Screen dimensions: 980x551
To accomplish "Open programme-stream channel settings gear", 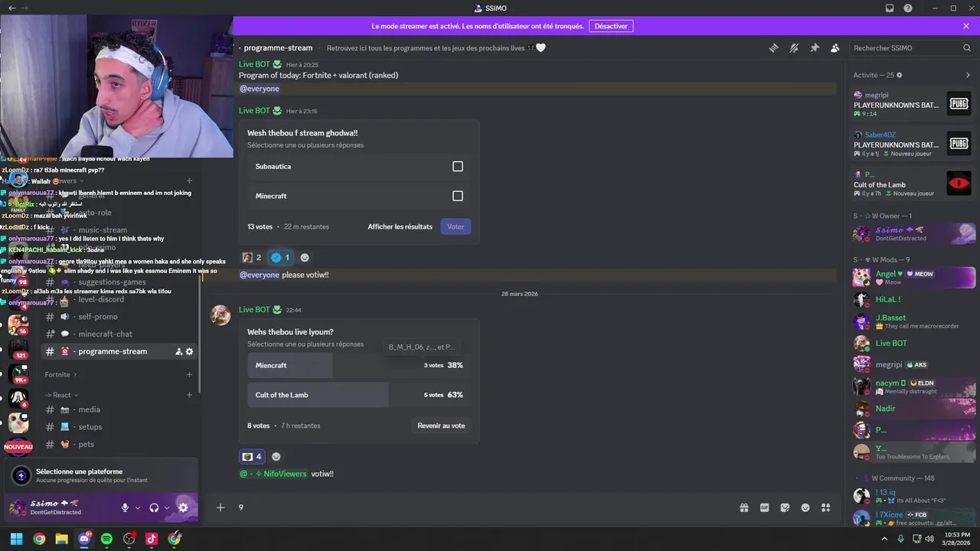I will 190,351.
